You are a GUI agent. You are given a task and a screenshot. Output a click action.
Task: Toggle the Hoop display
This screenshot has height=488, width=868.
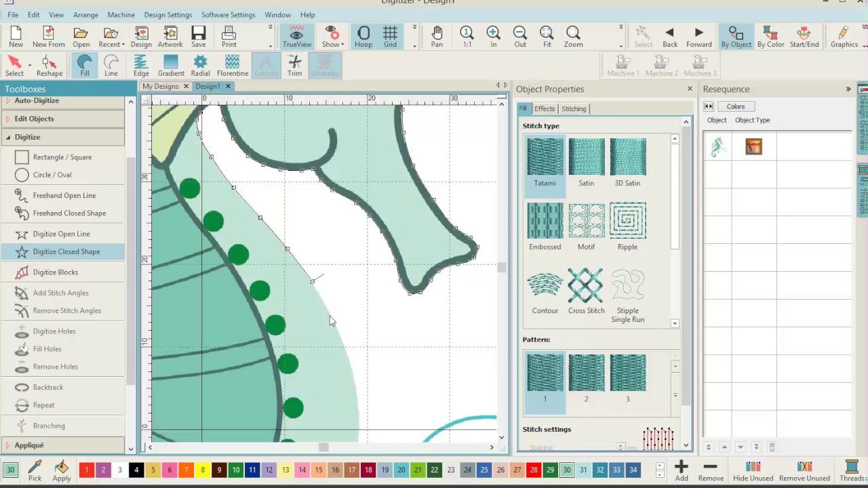[363, 37]
